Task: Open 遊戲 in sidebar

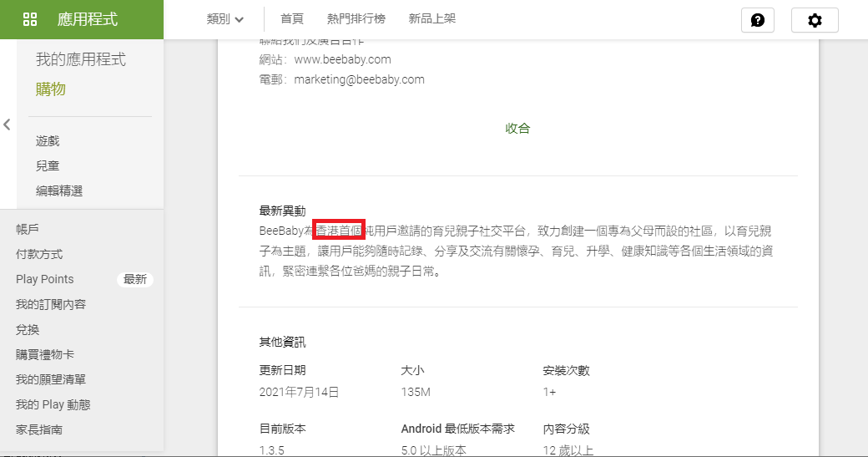Action: click(x=48, y=141)
